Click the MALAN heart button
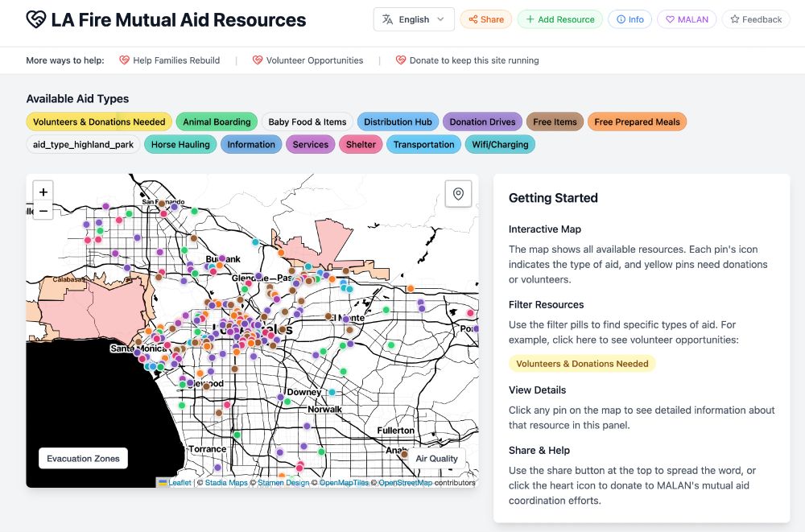This screenshot has height=532, width=805. pos(687,19)
